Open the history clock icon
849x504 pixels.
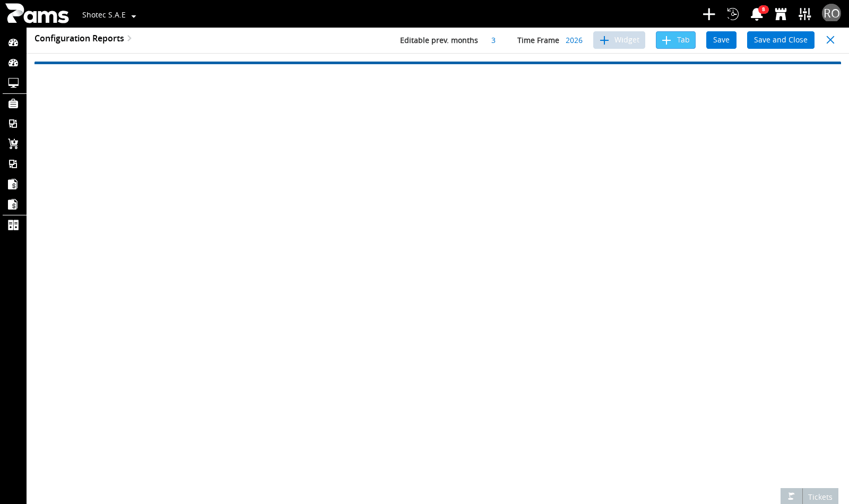click(733, 14)
